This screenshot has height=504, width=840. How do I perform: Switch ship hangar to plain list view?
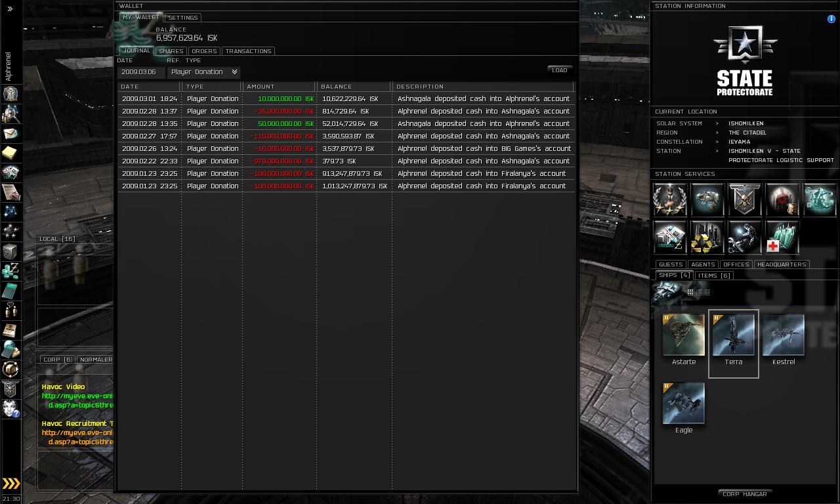click(707, 292)
